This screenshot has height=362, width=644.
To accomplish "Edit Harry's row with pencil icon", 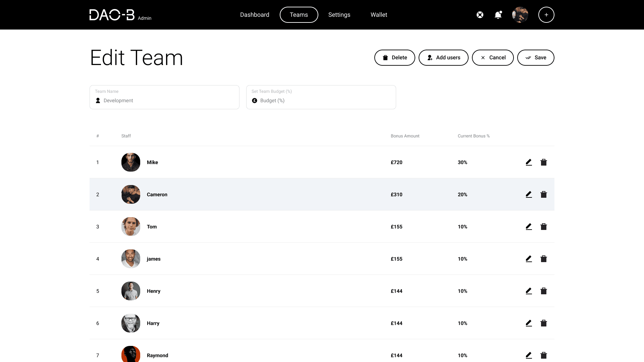I will coord(529,323).
